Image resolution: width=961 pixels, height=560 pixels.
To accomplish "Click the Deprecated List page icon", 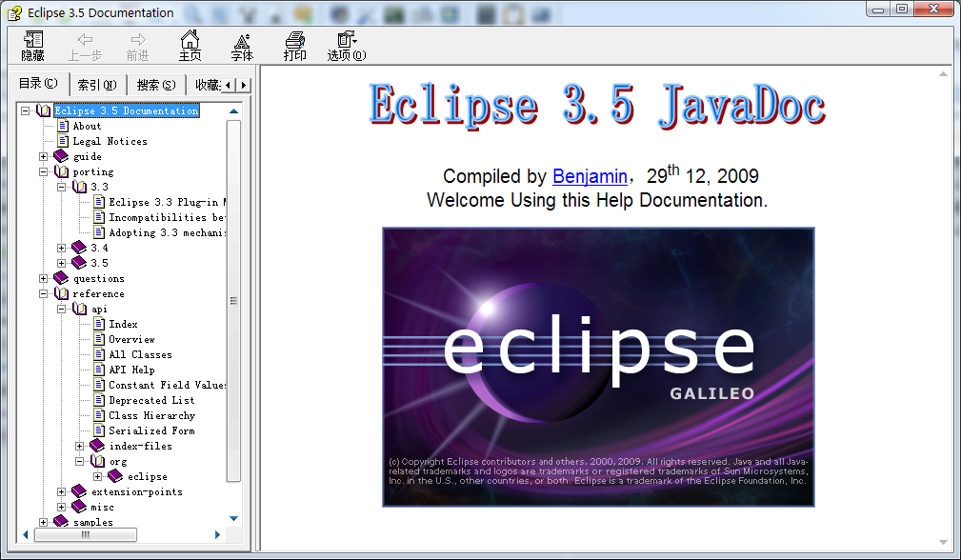I will tap(99, 400).
